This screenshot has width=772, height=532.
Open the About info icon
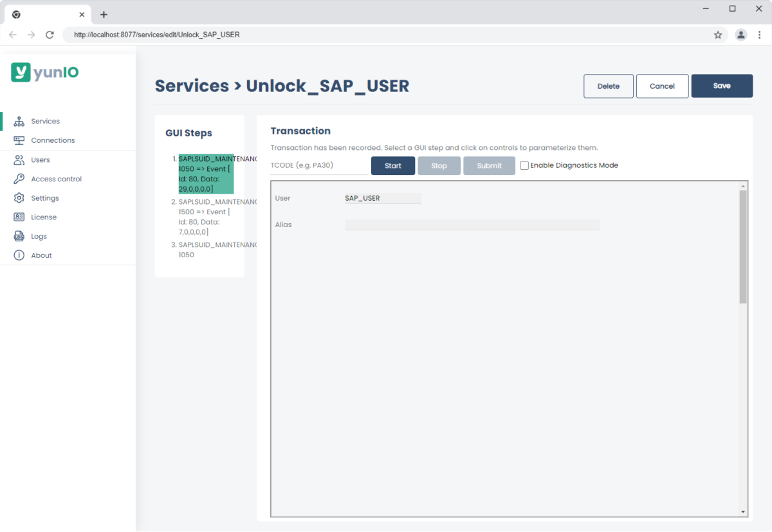[19, 255]
